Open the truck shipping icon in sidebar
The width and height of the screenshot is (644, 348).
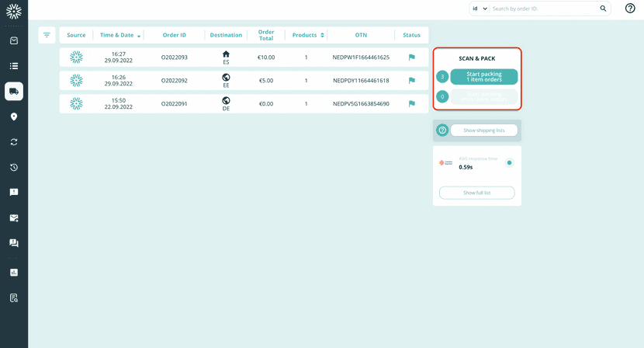[x=14, y=92]
